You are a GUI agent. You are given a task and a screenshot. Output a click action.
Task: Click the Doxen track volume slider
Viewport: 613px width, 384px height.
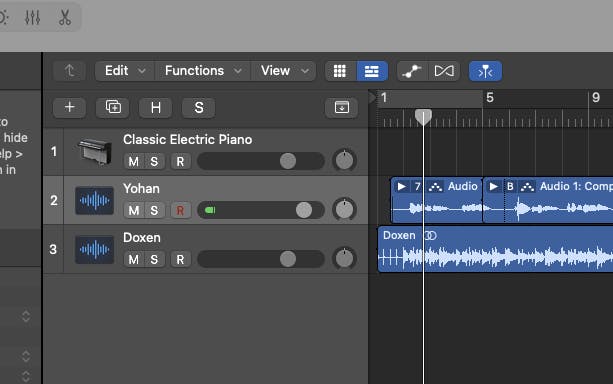point(261,259)
